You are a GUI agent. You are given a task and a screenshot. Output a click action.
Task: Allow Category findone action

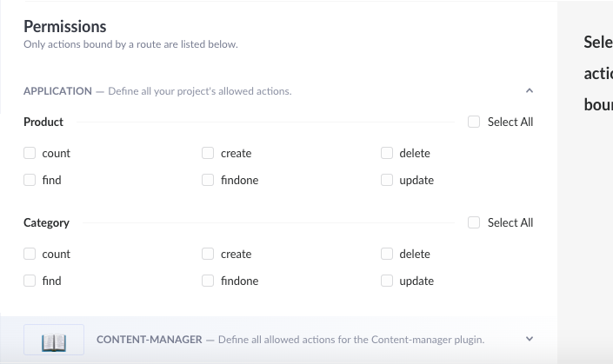208,281
